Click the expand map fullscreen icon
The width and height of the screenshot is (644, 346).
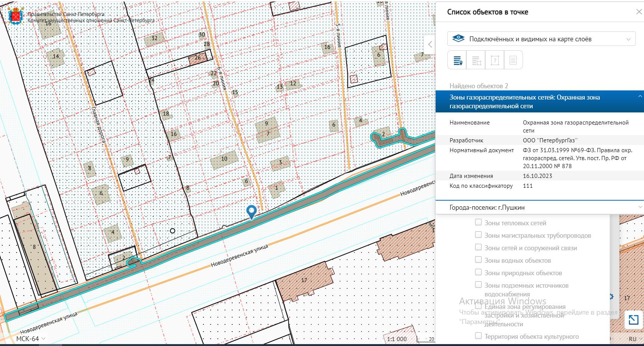(633, 320)
